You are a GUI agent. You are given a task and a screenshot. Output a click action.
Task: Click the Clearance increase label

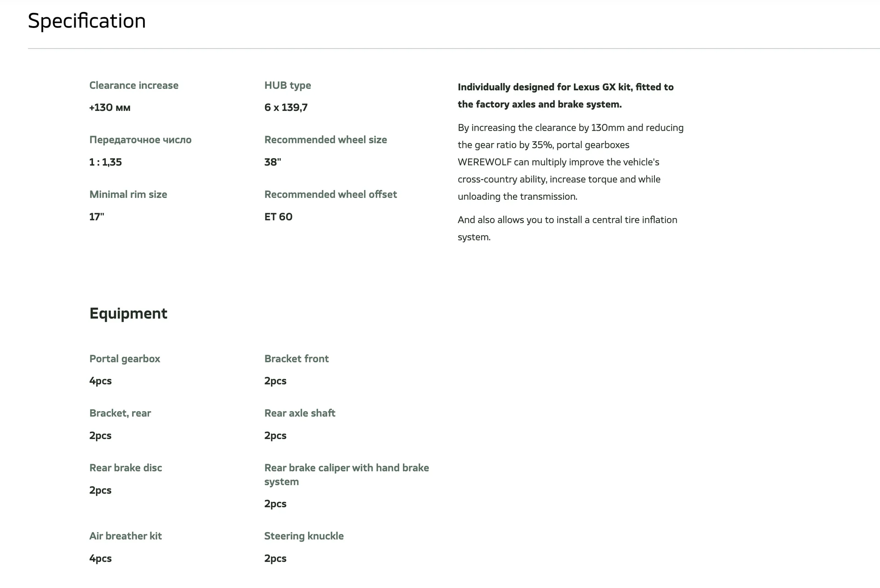(134, 85)
